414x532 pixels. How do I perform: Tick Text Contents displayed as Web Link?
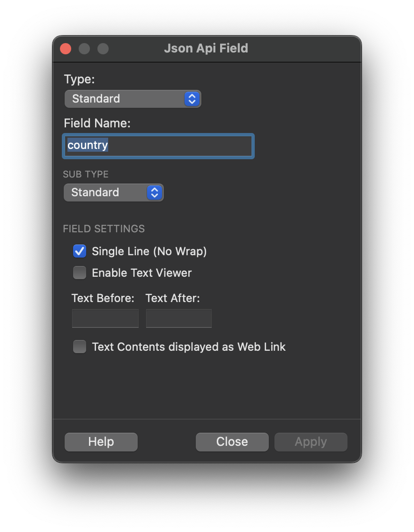pos(80,347)
